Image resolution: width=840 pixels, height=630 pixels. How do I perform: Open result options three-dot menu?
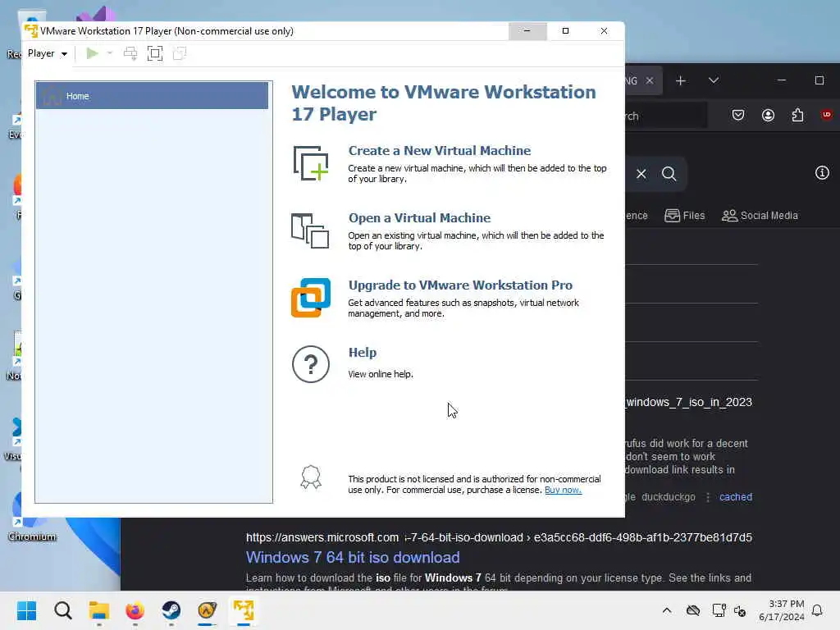[708, 497]
